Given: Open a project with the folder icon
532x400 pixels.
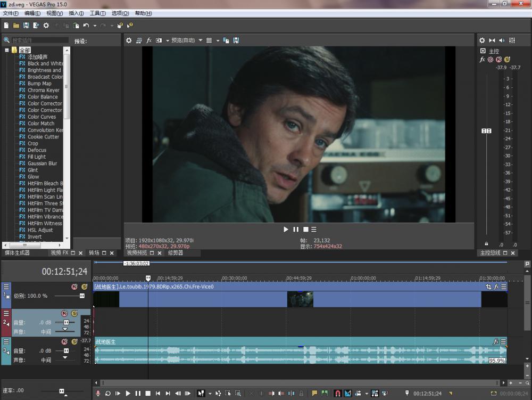Looking at the screenshot, I should point(16,26).
